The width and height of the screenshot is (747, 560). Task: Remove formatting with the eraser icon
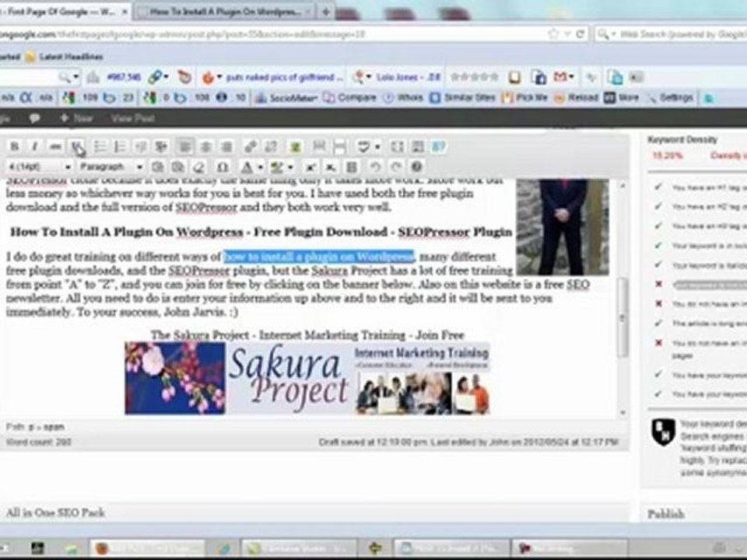click(x=199, y=167)
